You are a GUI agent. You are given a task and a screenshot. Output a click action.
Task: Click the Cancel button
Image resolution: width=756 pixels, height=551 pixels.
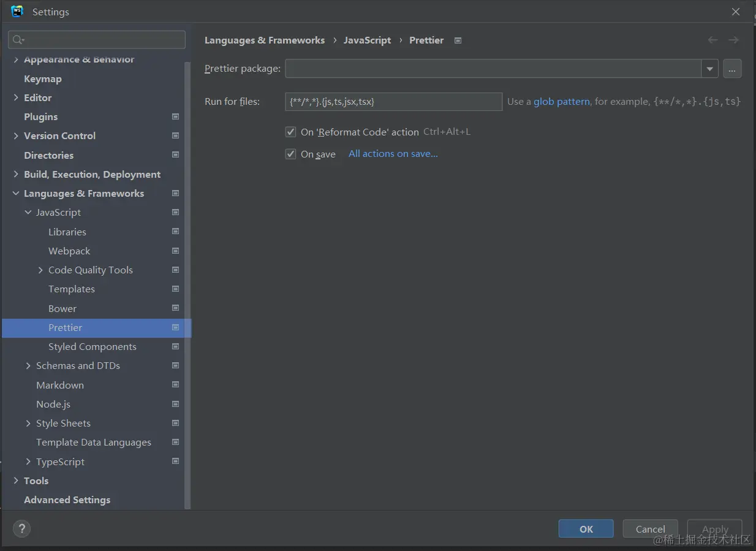650,529
